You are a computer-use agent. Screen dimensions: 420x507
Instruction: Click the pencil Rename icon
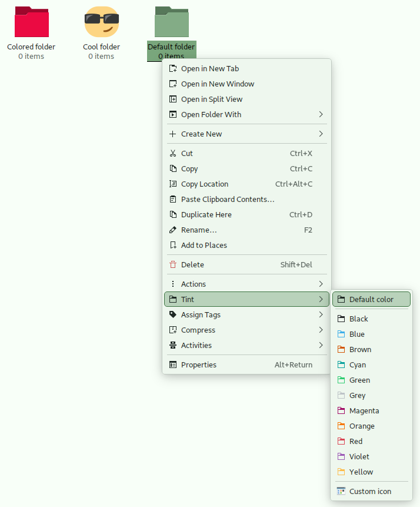(173, 230)
